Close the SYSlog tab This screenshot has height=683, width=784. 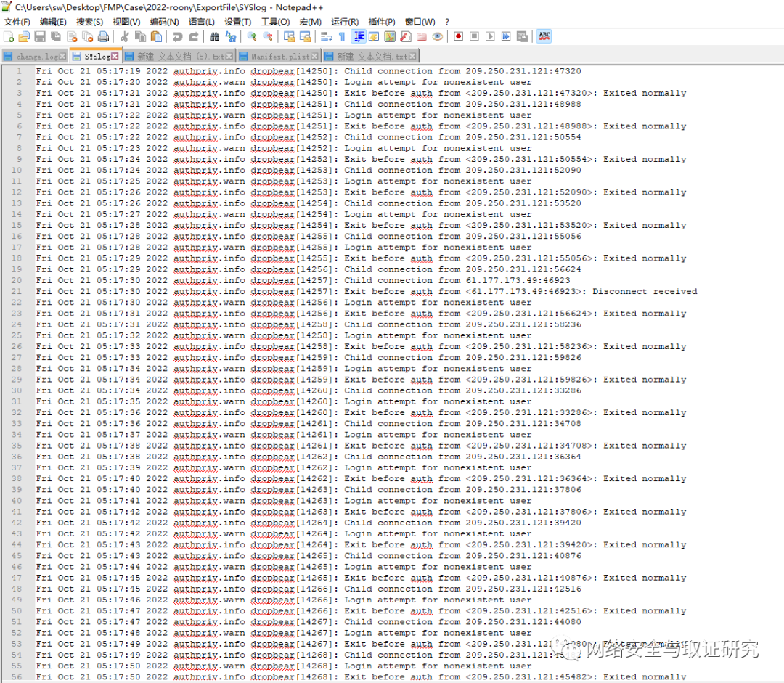(x=115, y=56)
